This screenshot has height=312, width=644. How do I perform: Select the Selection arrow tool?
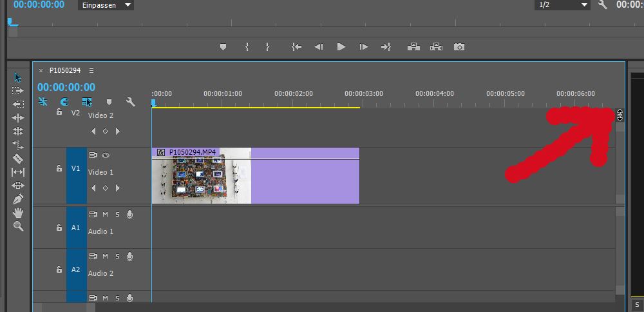pyautogui.click(x=17, y=77)
